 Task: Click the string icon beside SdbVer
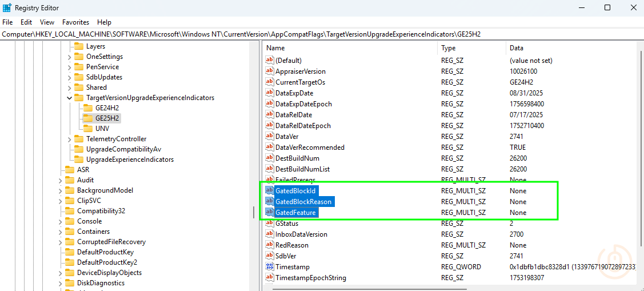(x=270, y=256)
